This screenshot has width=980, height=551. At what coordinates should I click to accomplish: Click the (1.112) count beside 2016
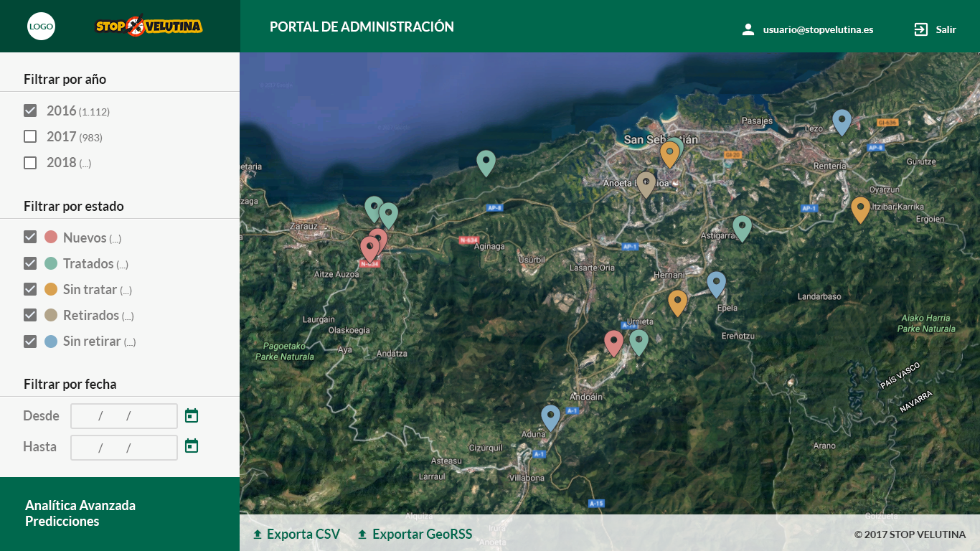tap(94, 112)
